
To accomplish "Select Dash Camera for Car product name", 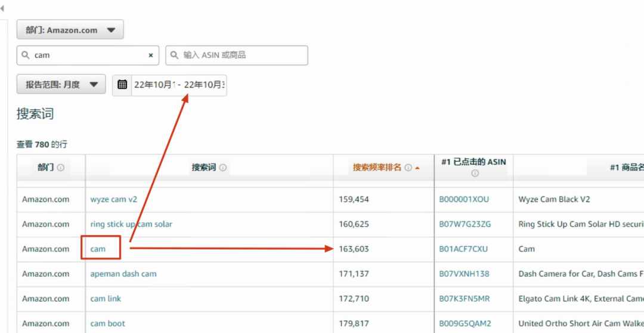I will [581, 274].
